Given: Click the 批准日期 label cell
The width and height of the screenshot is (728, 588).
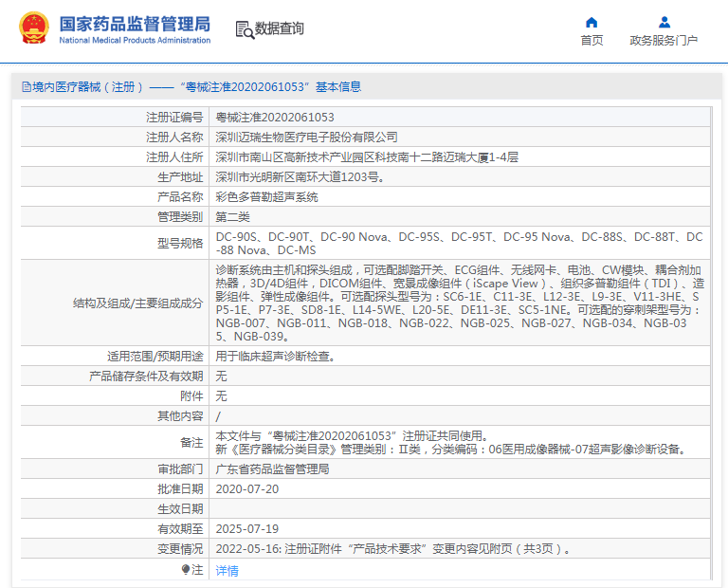Looking at the screenshot, I should pyautogui.click(x=180, y=489).
